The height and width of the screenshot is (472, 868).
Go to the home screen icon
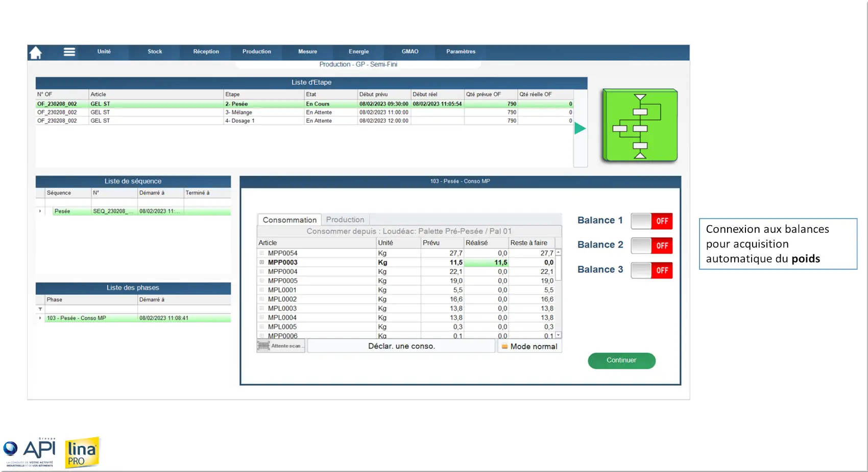pos(36,53)
